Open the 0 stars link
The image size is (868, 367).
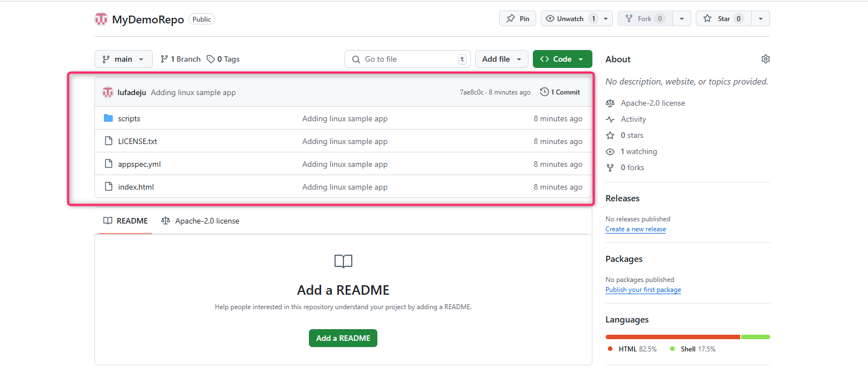pyautogui.click(x=632, y=135)
